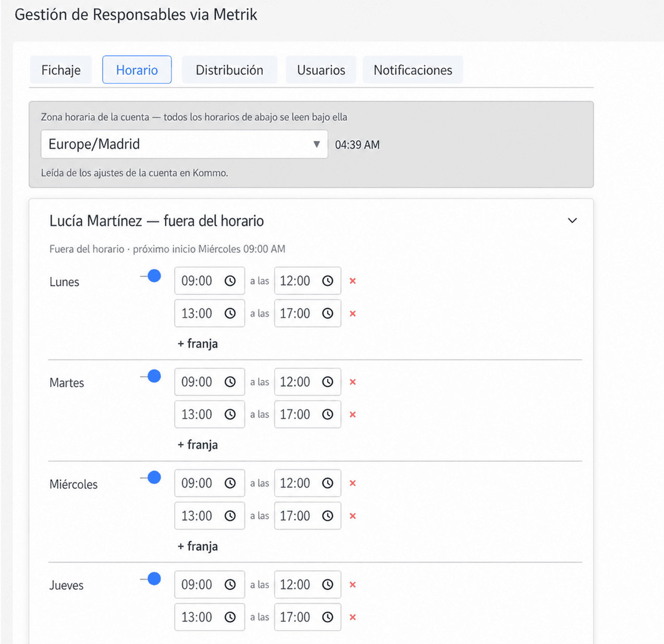Go to the Notificaciones tab
Viewport: 664px width, 644px height.
pos(413,70)
